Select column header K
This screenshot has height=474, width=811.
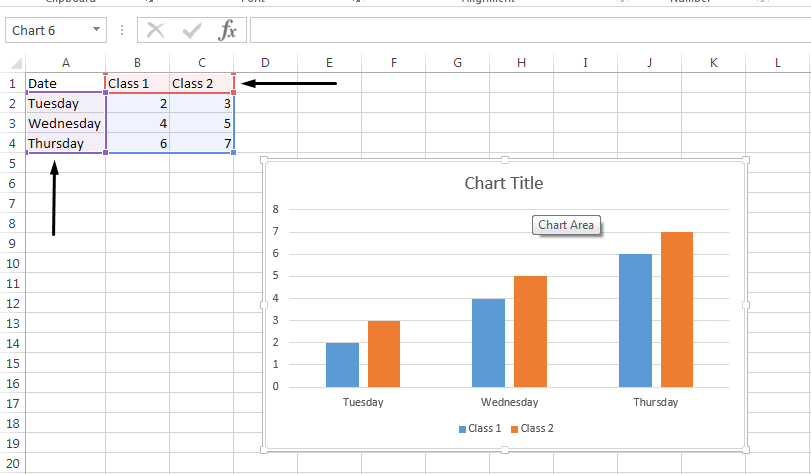tap(713, 63)
